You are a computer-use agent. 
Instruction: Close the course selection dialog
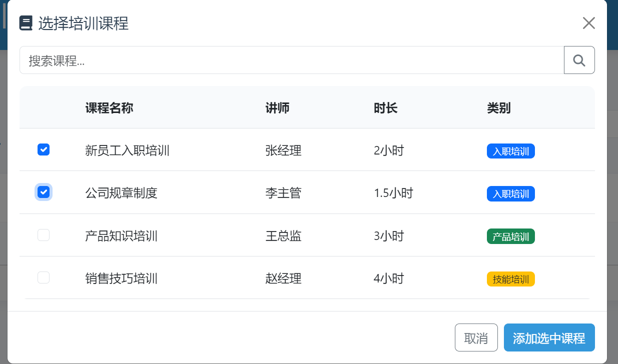click(x=588, y=23)
